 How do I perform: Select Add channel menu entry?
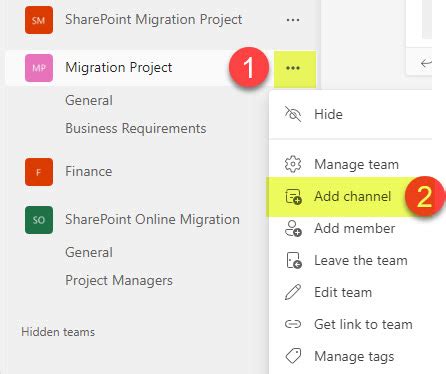pyautogui.click(x=351, y=196)
